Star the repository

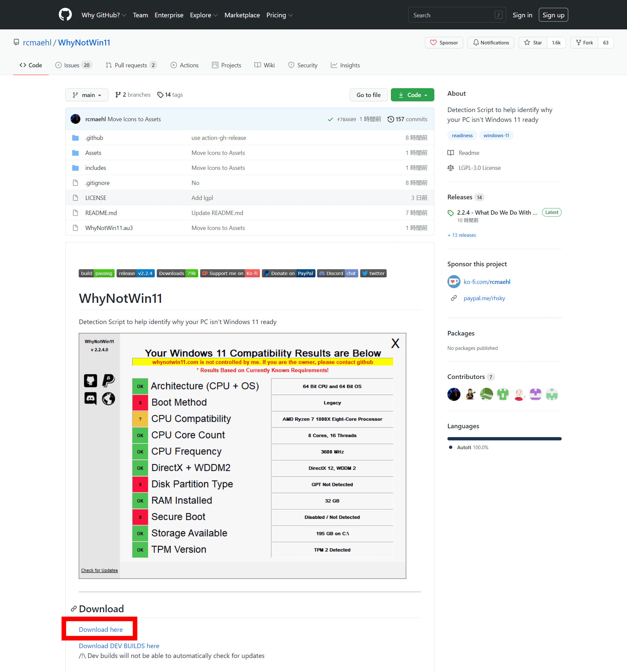coord(533,42)
